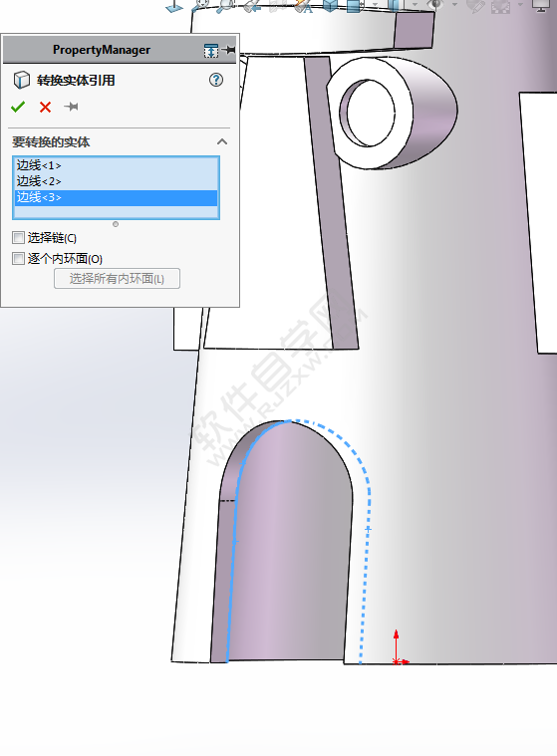Click the keep-visible pushpin beside the red X

71,107
